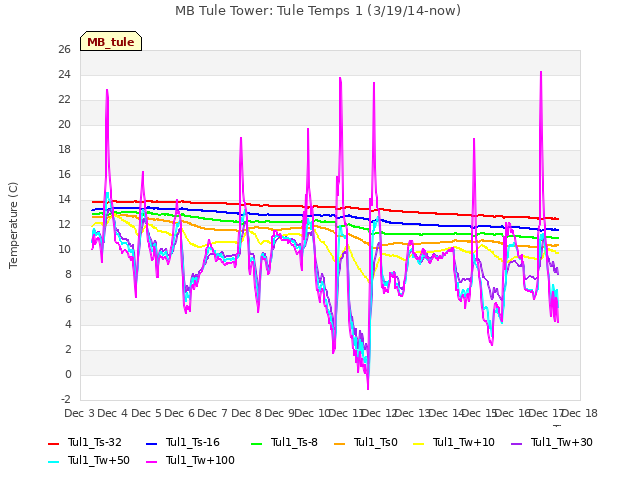Viewport: 640px width, 480px height.
Task: Click the 14 y-axis tick label
Action: click(64, 200)
